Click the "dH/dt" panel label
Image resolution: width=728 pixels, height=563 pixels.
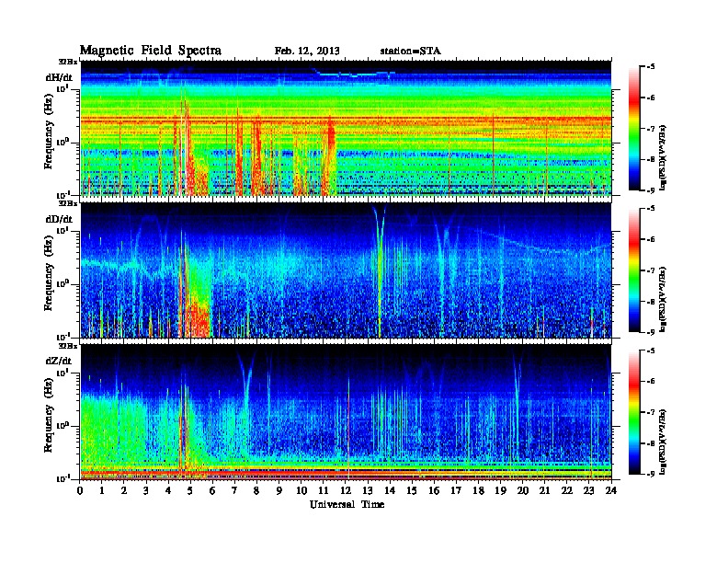(59, 77)
